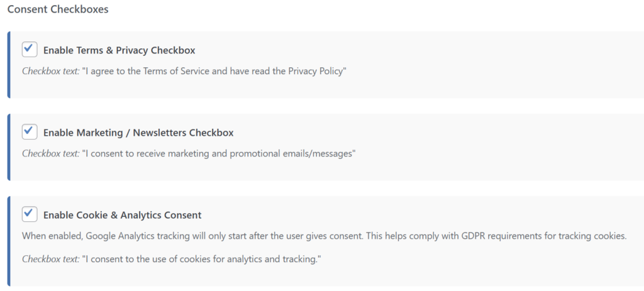Click the italic "Checkbox text:" label under Marketing / Newsletters
Screen dimensions: 644x291
(50, 153)
